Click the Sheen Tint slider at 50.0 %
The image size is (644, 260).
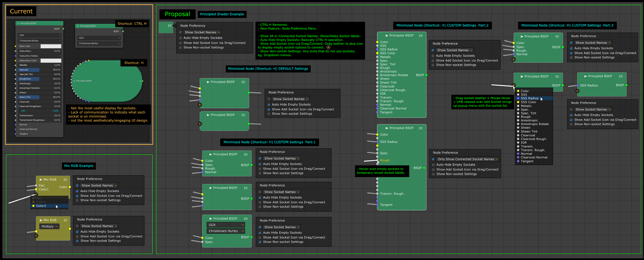click(39, 97)
